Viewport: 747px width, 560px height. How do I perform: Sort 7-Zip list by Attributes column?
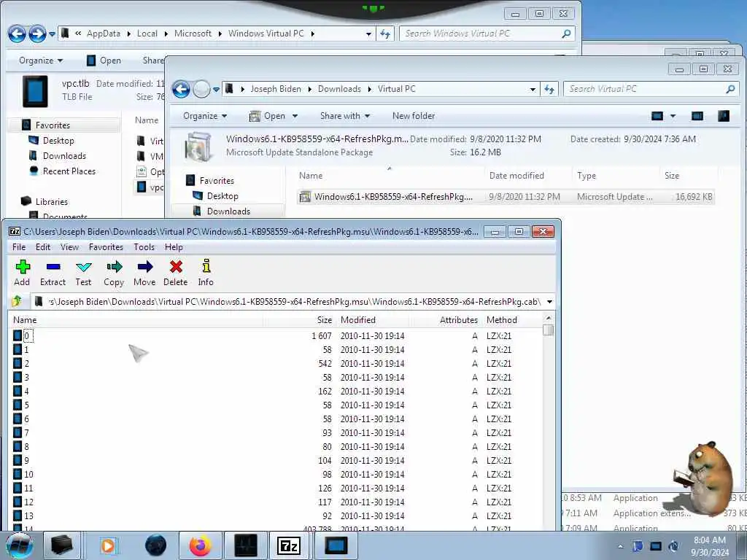pyautogui.click(x=458, y=320)
